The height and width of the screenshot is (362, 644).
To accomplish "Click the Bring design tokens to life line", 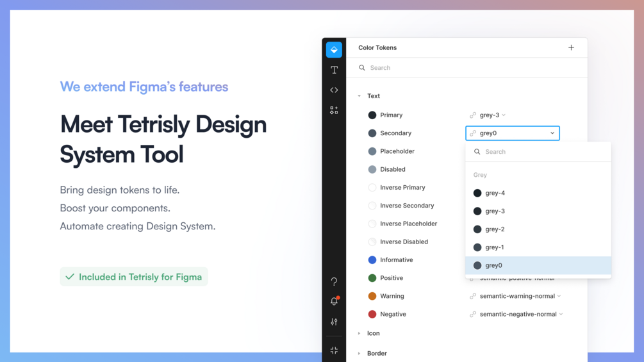I will click(x=120, y=190).
